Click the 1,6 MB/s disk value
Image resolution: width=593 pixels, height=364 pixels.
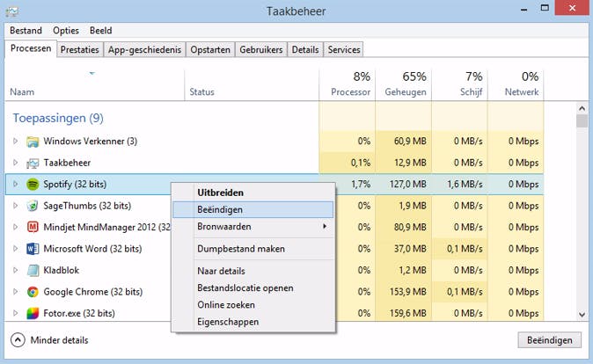coord(465,185)
